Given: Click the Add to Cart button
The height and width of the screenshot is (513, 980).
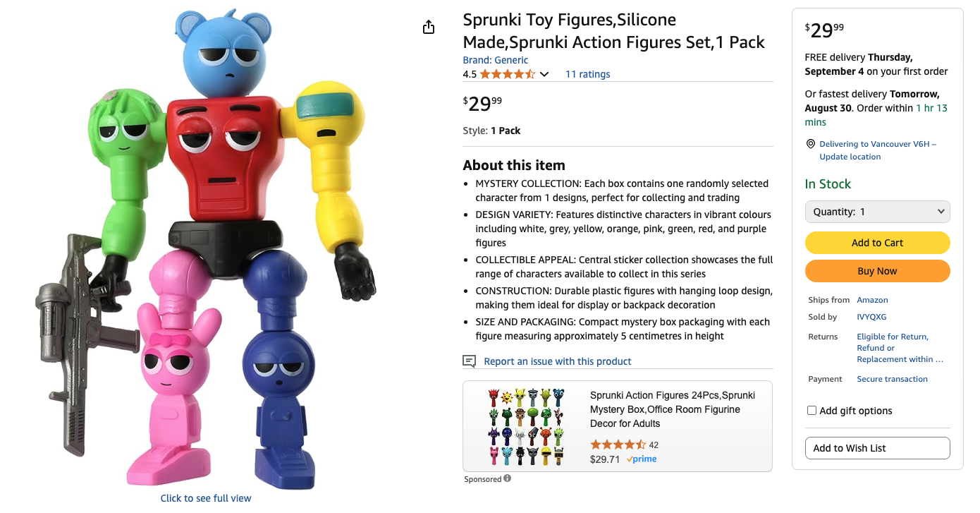Looking at the screenshot, I should [877, 243].
